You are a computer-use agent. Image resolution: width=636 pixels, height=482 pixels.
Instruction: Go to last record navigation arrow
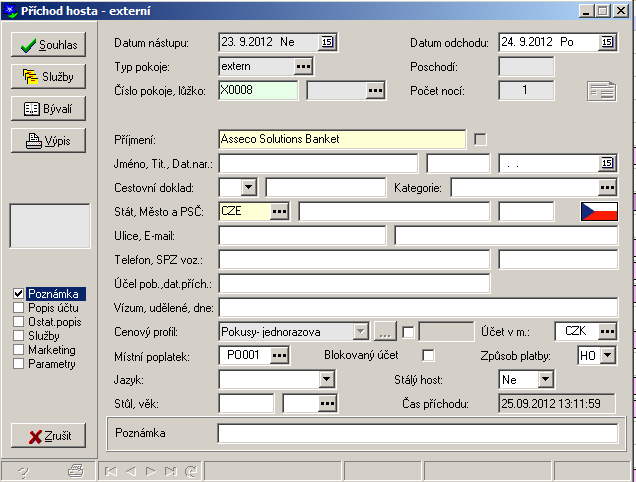[x=170, y=471]
